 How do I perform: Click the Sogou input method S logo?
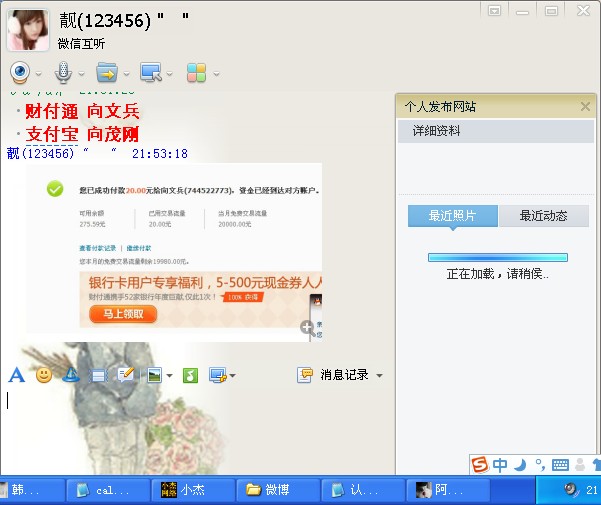(x=480, y=465)
